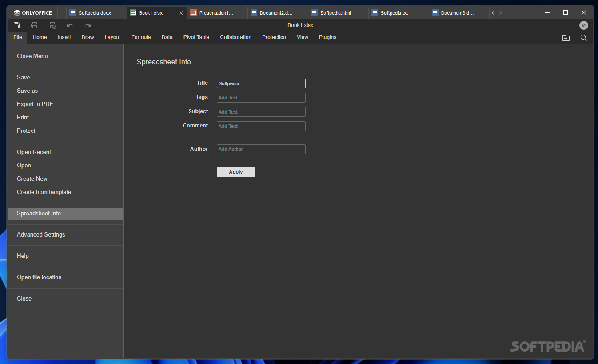Open the Draw ribbon tab

pos(88,37)
